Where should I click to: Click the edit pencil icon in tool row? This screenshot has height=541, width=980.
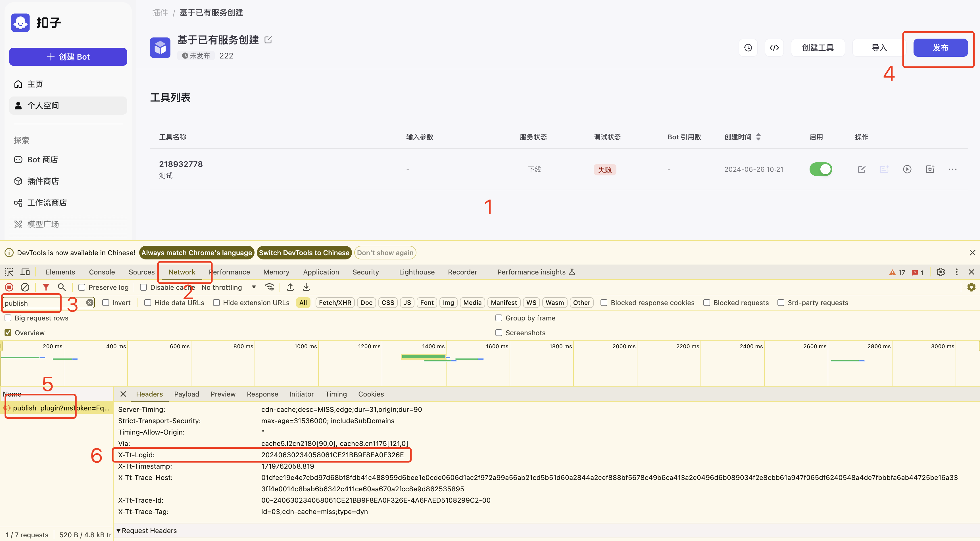click(861, 169)
